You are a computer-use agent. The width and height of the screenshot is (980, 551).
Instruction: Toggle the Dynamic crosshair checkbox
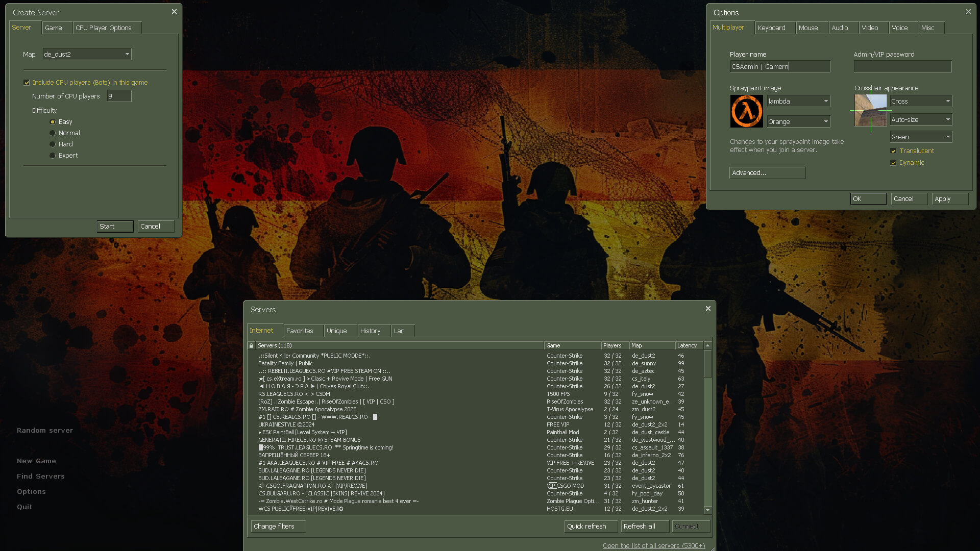point(893,163)
